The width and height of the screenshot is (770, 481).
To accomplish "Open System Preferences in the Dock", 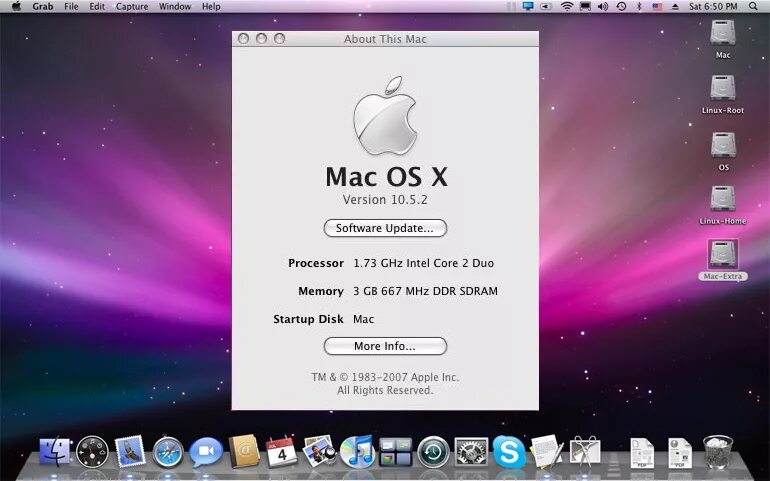I will pyautogui.click(x=471, y=452).
